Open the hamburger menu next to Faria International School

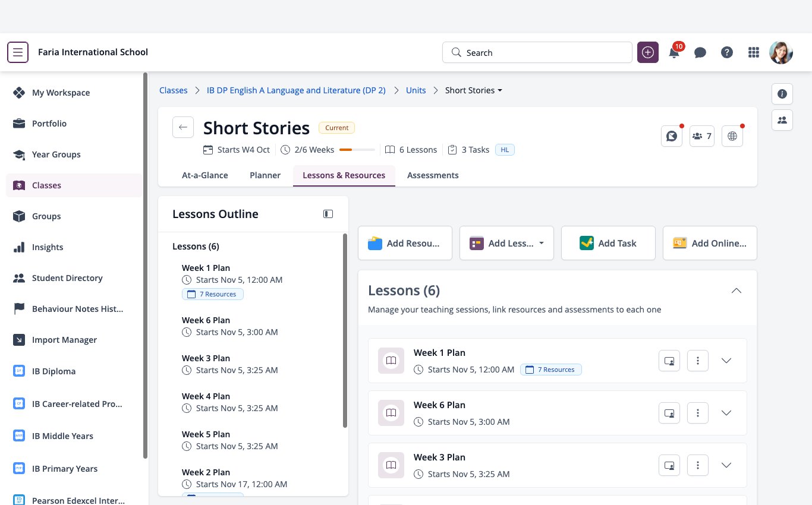click(18, 52)
